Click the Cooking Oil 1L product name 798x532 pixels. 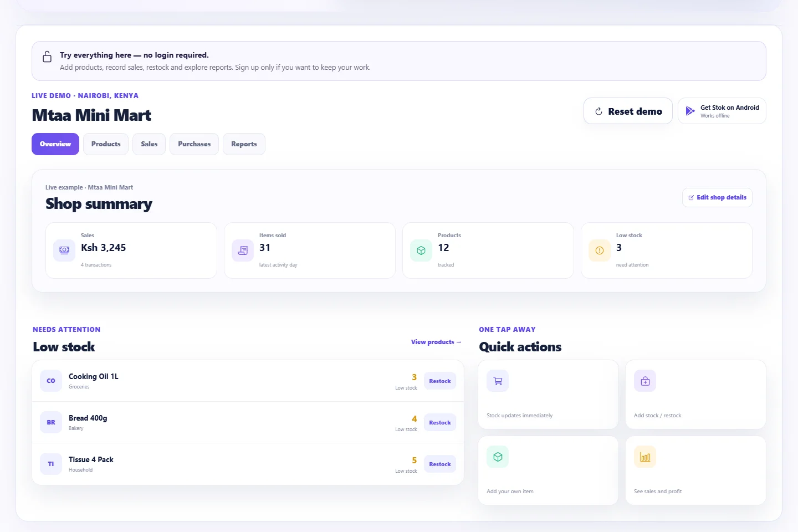[x=94, y=376]
